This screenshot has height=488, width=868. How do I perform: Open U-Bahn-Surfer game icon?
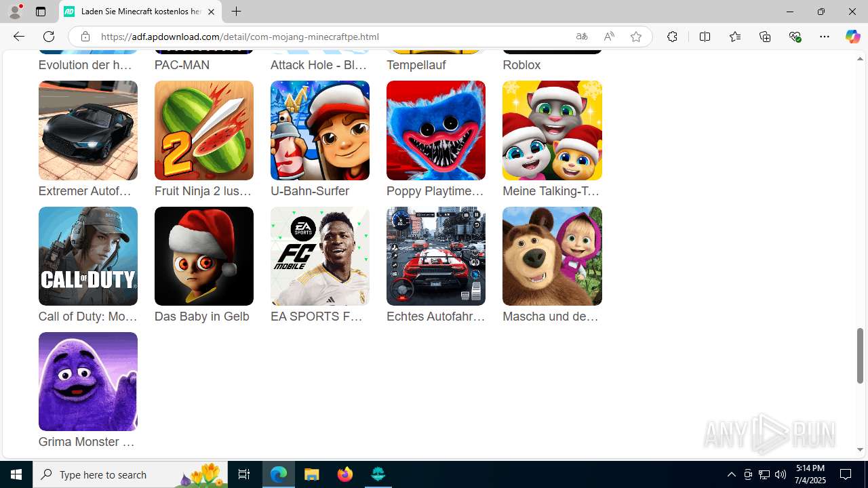pos(320,130)
